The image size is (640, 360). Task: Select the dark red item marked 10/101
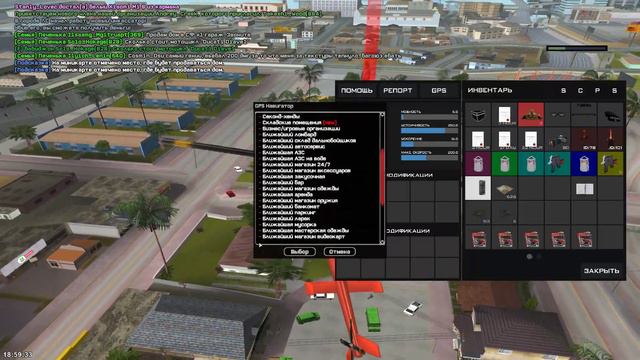pos(611,139)
